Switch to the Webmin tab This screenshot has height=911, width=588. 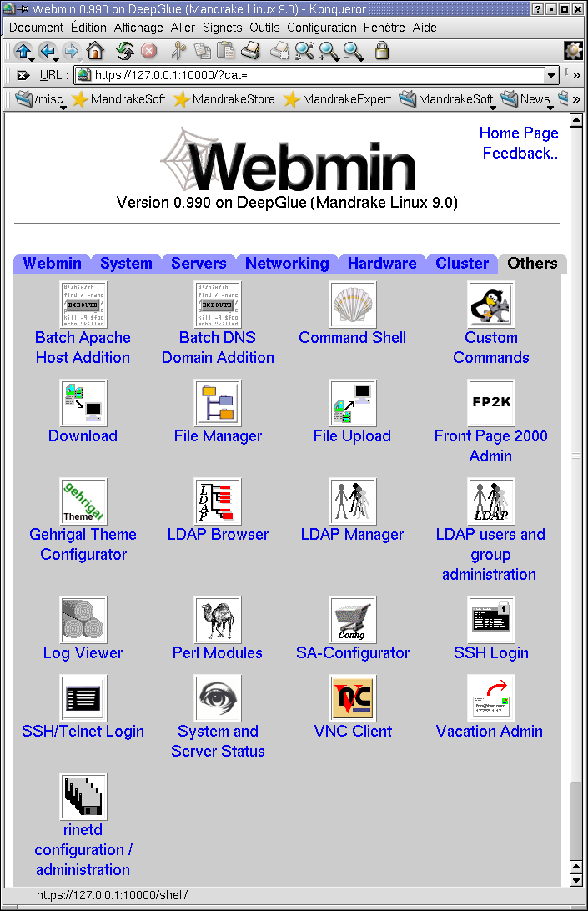click(x=53, y=263)
